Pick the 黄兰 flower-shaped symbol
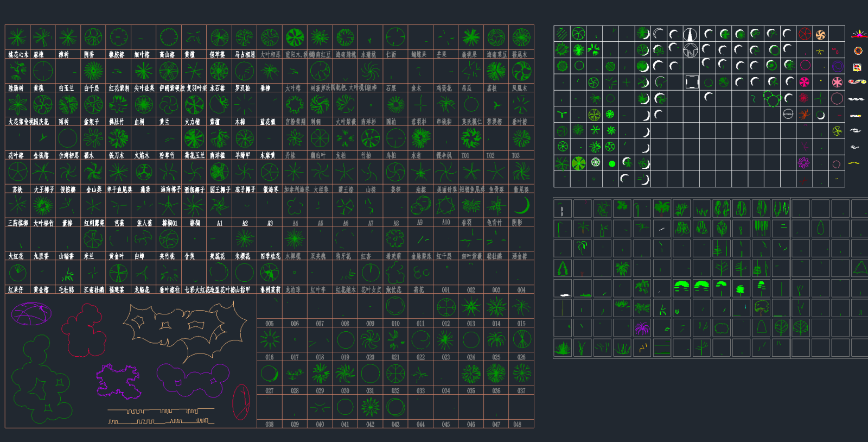Screen dimensions: 868x442 point(169,105)
